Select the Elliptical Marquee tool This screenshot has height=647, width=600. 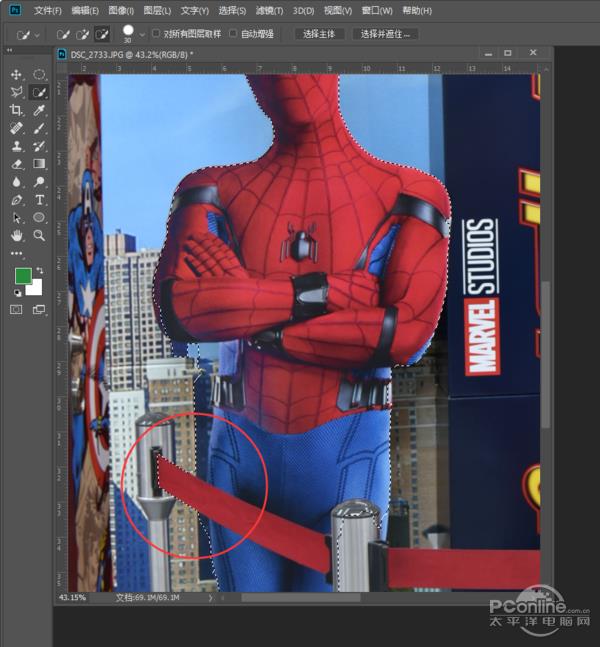tap(39, 75)
